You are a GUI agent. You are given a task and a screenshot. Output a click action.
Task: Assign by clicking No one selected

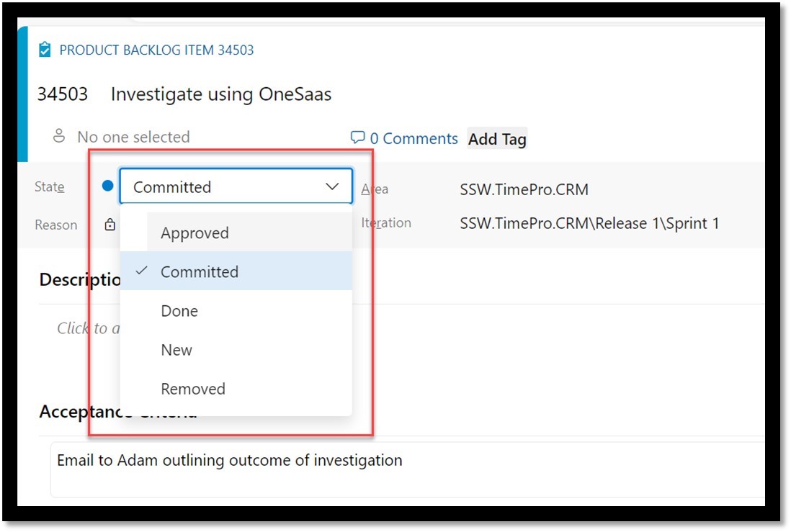pos(133,137)
